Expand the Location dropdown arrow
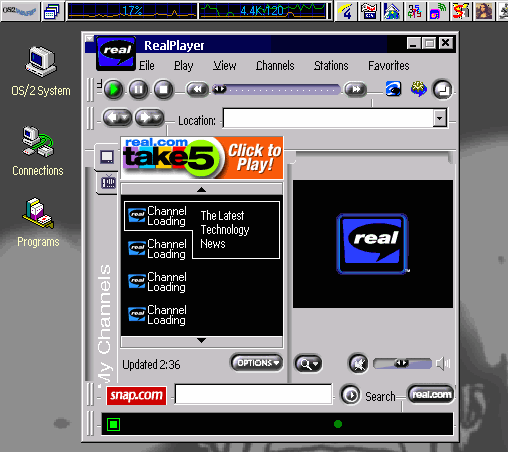 pyautogui.click(x=440, y=118)
